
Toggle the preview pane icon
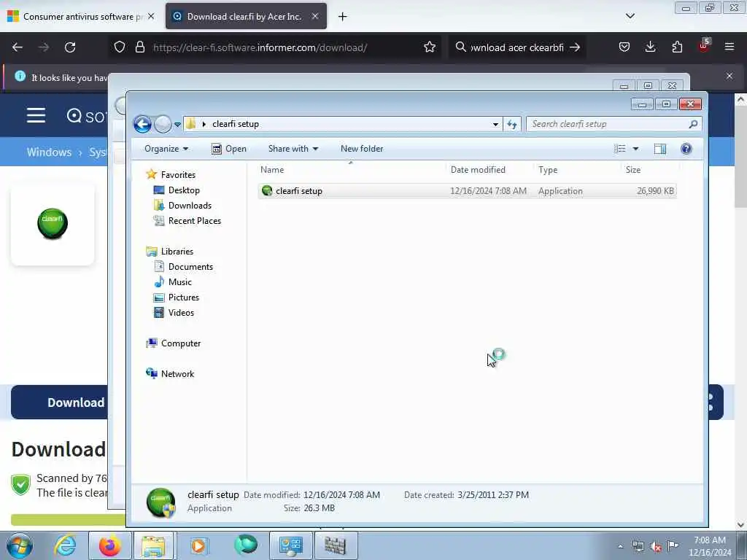point(659,149)
